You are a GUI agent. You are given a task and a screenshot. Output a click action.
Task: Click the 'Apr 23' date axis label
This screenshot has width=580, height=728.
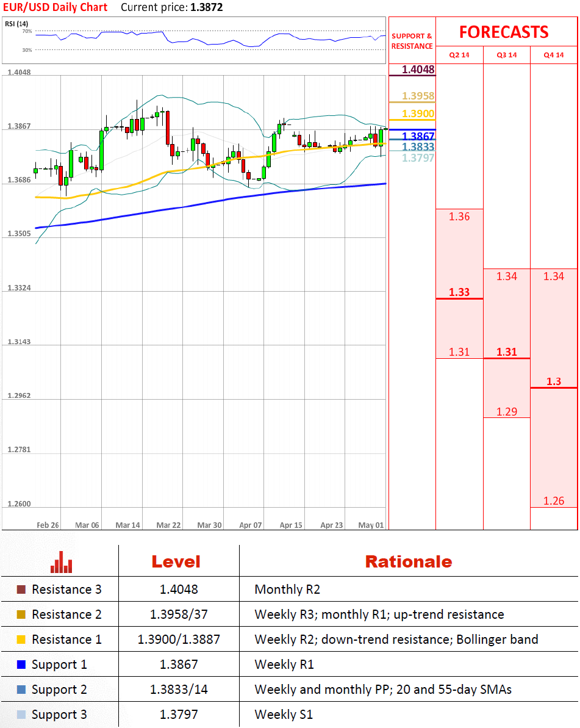[332, 525]
